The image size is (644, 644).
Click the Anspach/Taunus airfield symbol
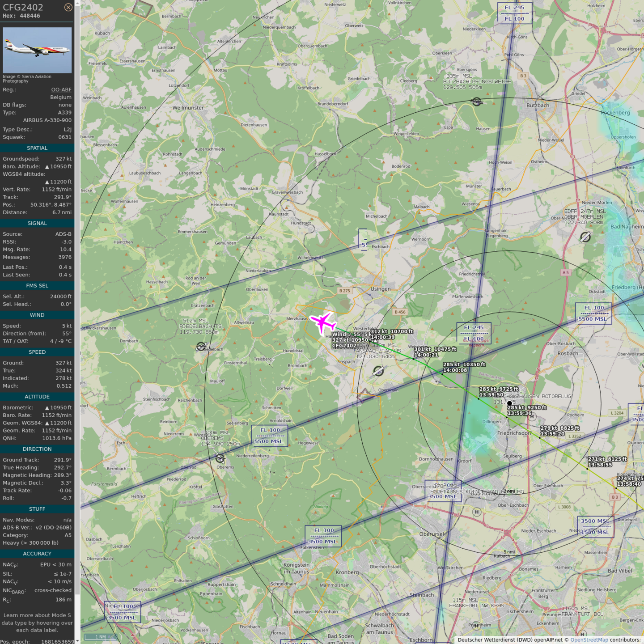point(378,371)
